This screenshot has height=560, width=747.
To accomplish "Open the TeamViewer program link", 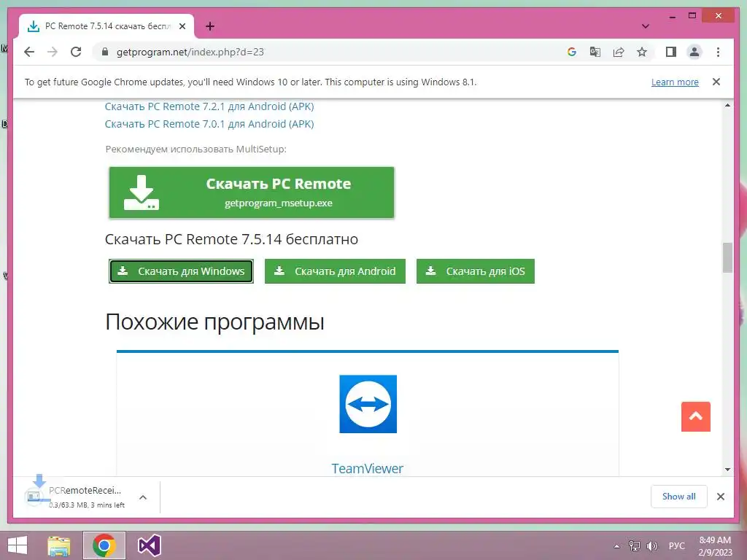I will (368, 469).
